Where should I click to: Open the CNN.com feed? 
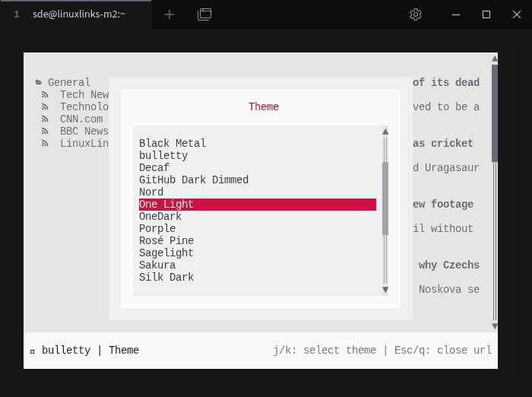tap(81, 119)
